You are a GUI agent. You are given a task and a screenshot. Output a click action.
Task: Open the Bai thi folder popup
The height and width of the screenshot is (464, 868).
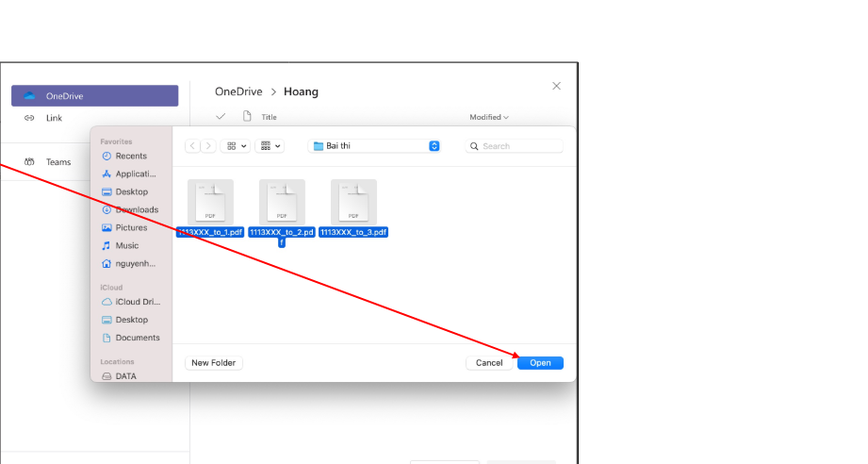(x=374, y=145)
